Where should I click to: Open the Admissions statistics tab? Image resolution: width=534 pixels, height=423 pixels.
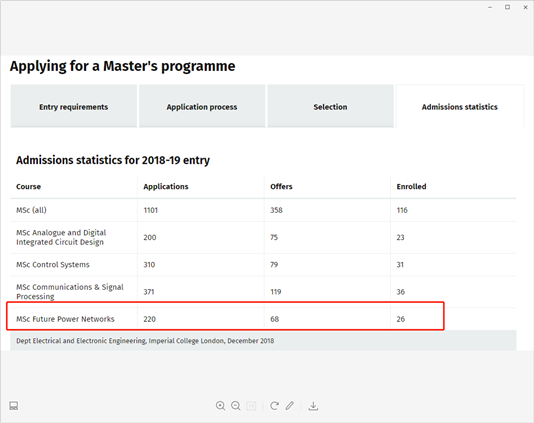pos(460,107)
